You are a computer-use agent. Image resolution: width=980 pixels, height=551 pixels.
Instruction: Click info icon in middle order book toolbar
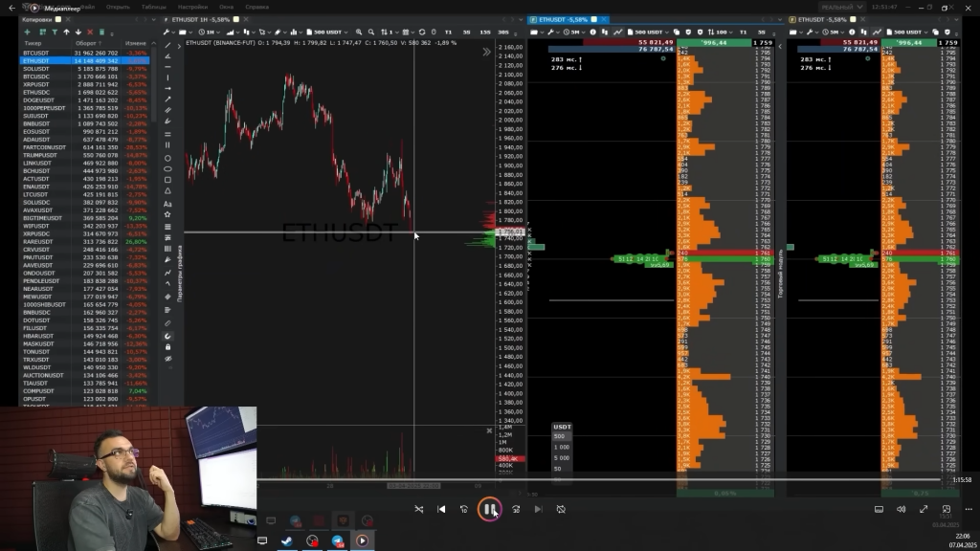[x=593, y=32]
